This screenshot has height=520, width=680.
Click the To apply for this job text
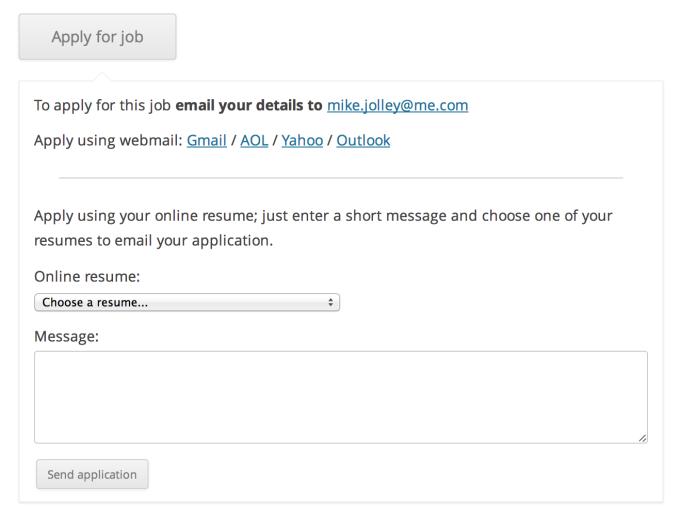click(x=102, y=106)
